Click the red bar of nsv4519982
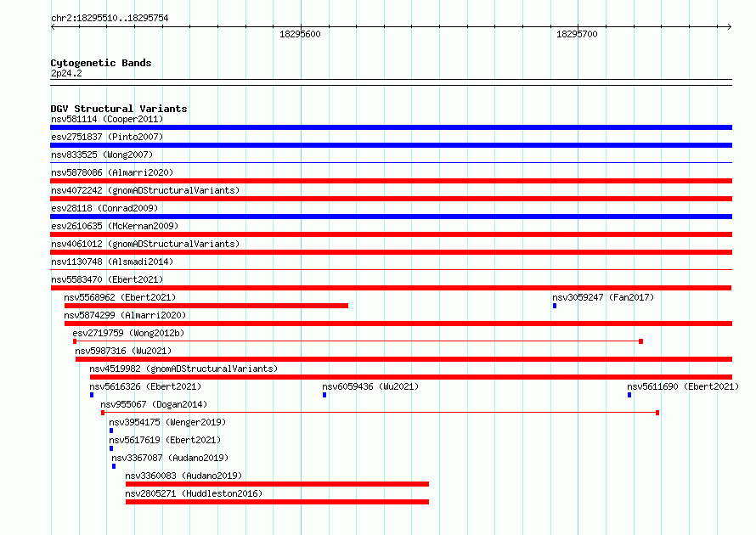 (x=411, y=377)
